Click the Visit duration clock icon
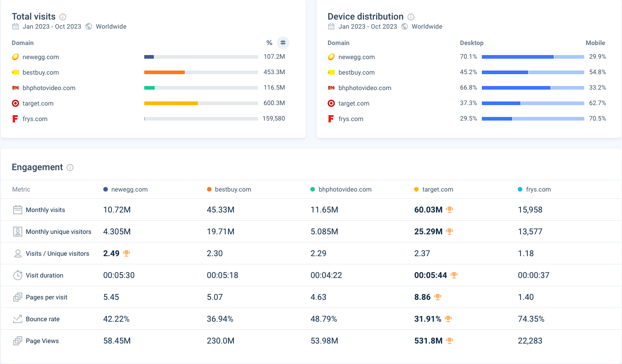The height and width of the screenshot is (364, 622). [17, 275]
